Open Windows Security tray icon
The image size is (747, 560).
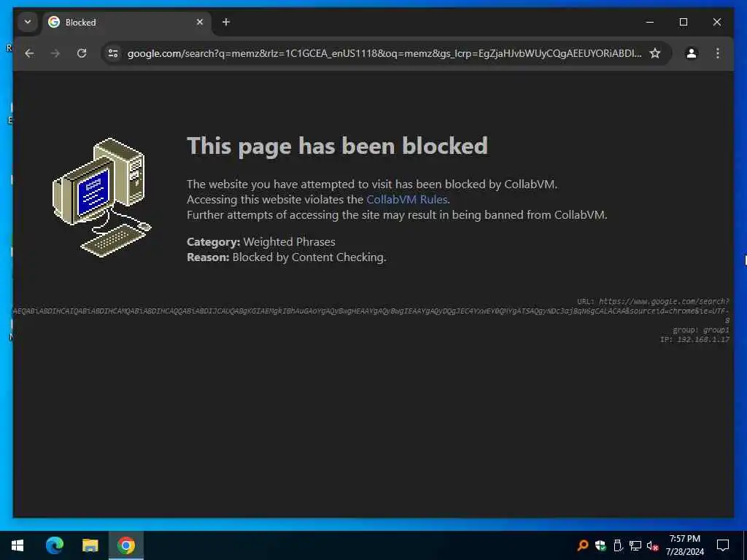600,545
